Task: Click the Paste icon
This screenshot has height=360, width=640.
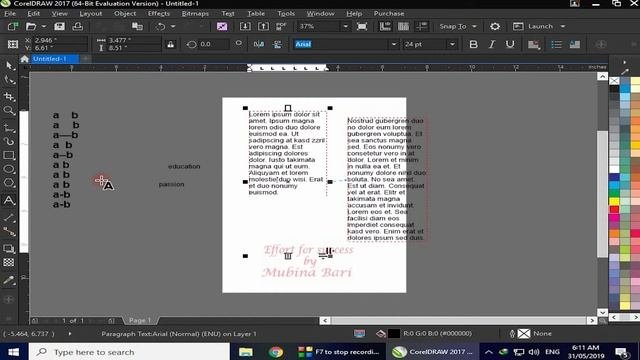Action: point(137,27)
